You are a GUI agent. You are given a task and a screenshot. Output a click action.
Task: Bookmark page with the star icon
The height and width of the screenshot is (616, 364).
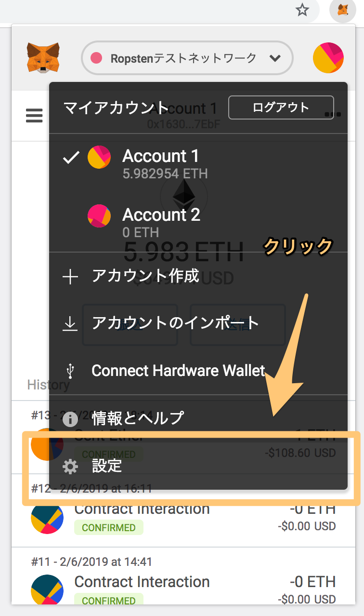click(x=302, y=10)
